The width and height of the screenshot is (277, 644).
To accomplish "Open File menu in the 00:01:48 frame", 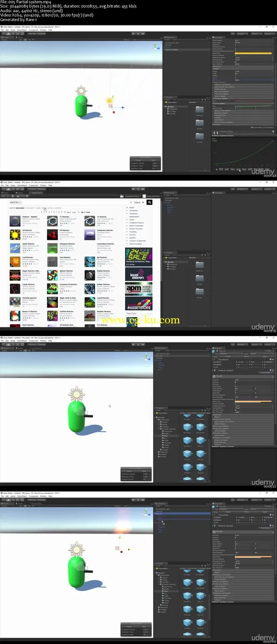I will (x=2, y=30).
